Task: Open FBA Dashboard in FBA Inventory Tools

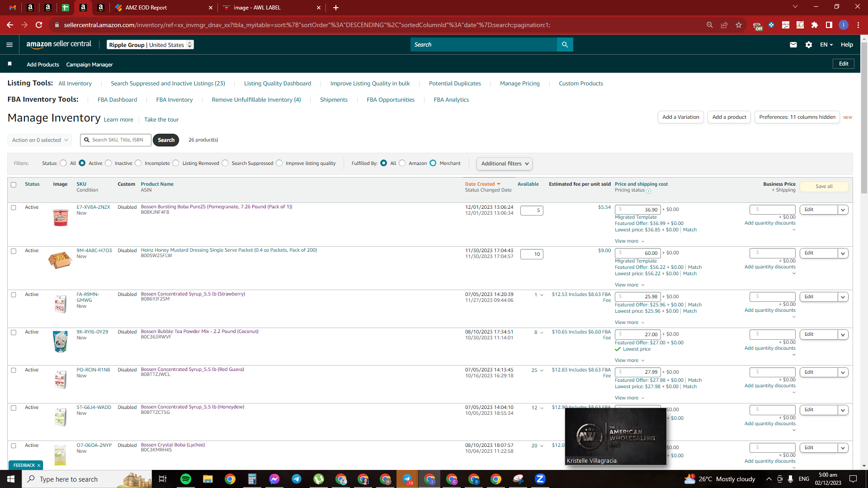Action: (x=117, y=100)
